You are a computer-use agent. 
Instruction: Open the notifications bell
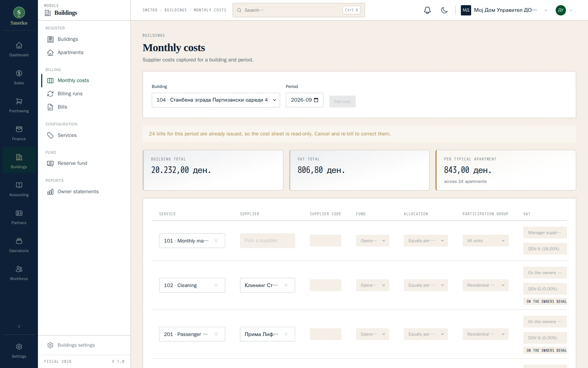coord(427,10)
